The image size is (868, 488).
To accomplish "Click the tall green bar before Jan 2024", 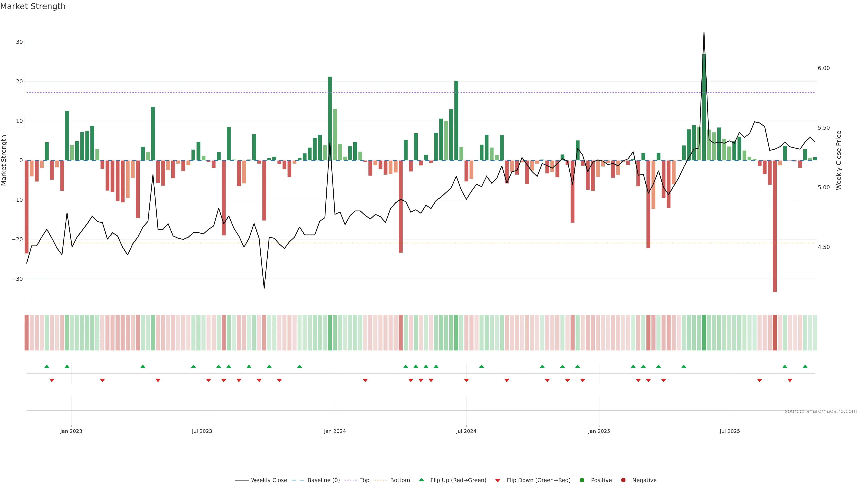I will (330, 118).
